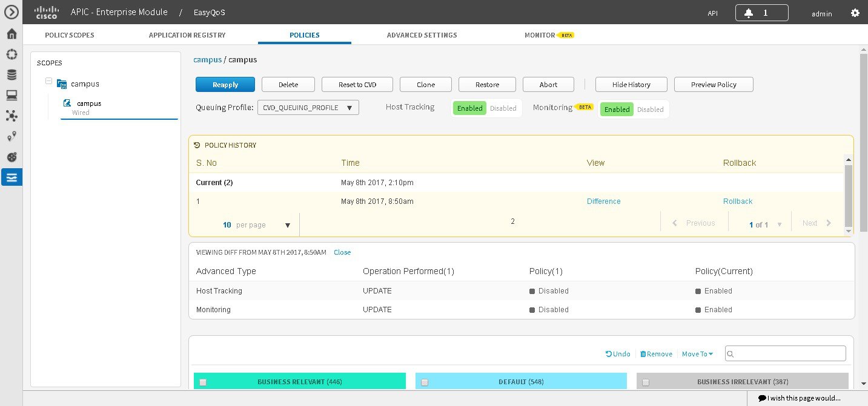Click the applications search field

pyautogui.click(x=785, y=353)
